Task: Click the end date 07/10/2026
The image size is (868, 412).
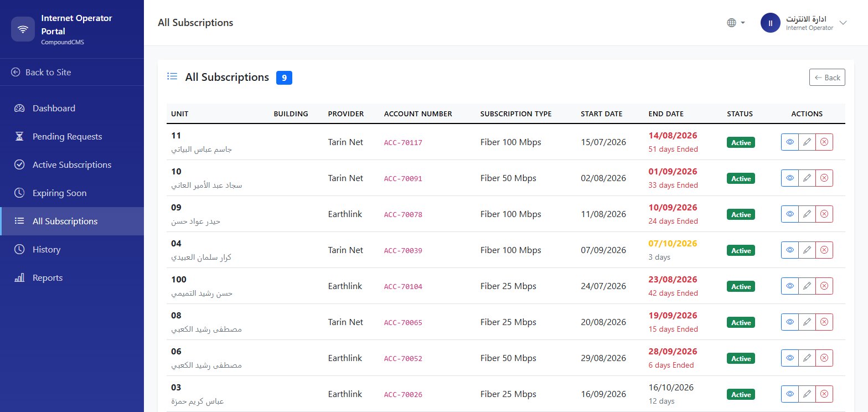Action: (673, 243)
